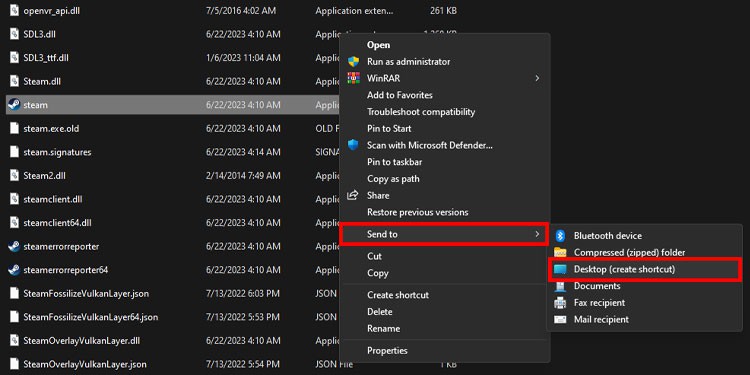This screenshot has width=750, height=375.
Task: Click the openvr_api.dll file icon
Action: point(14,11)
